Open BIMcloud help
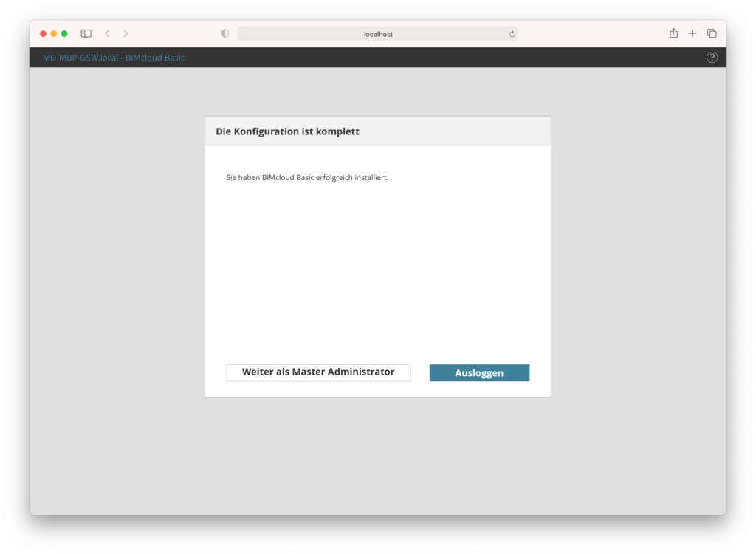Image resolution: width=756 pixels, height=554 pixels. 711,57
